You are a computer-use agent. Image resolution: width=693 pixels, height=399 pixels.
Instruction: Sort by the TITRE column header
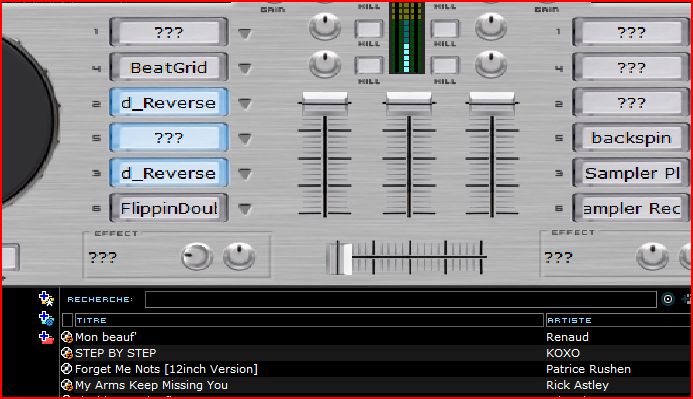[x=309, y=320]
